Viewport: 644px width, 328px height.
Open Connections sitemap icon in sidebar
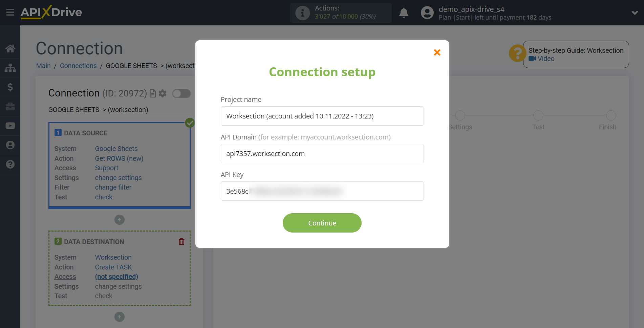click(x=10, y=68)
